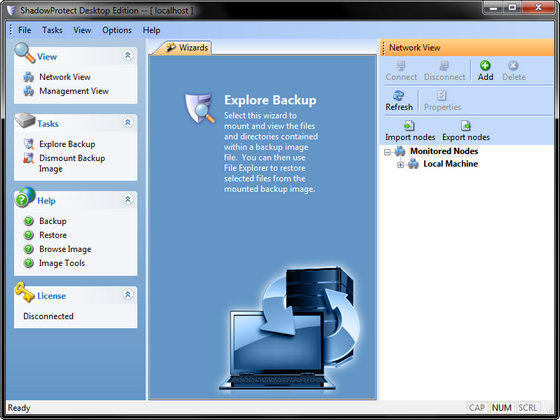Viewport: 560px width, 420px height.
Task: Open Management View link
Action: (74, 91)
